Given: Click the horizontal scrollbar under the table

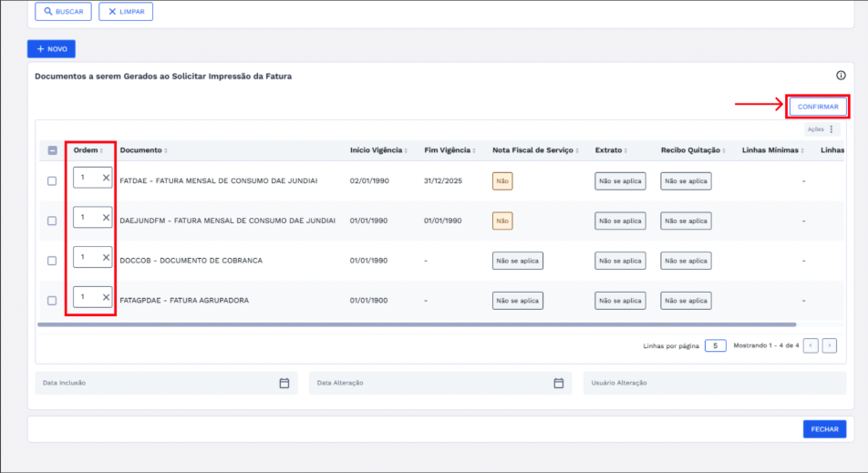Looking at the screenshot, I should [417, 324].
